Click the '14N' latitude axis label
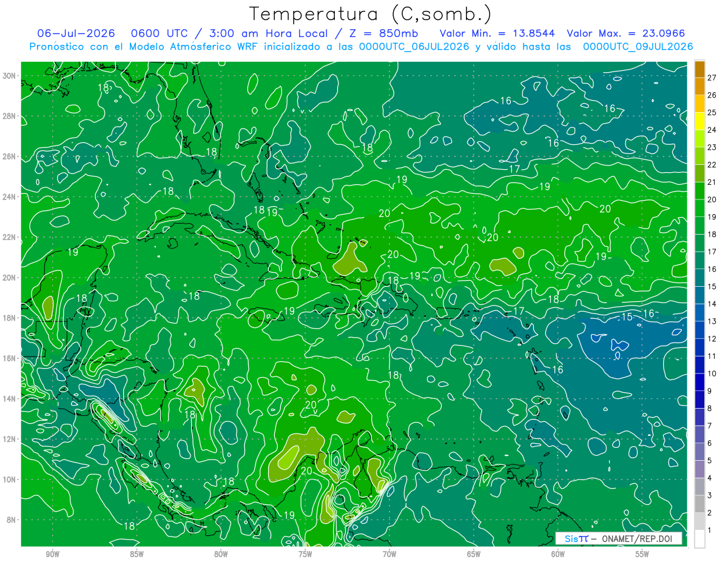 [10, 398]
